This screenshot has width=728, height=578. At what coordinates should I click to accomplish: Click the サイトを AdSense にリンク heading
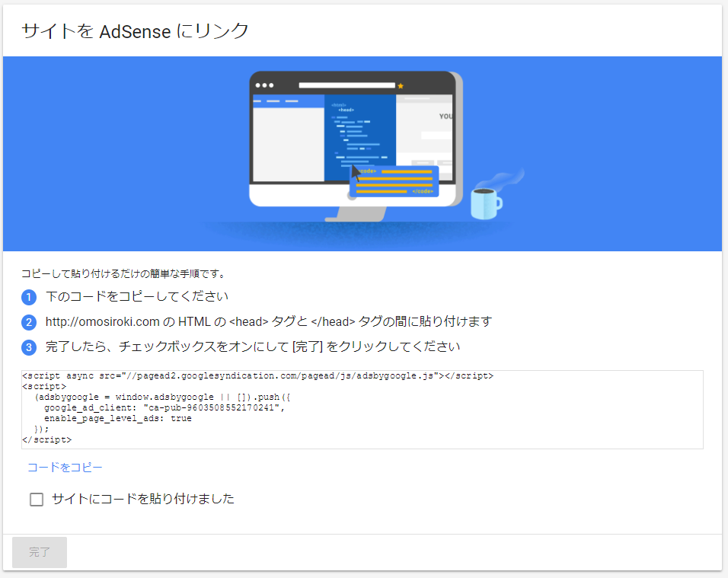point(135,31)
